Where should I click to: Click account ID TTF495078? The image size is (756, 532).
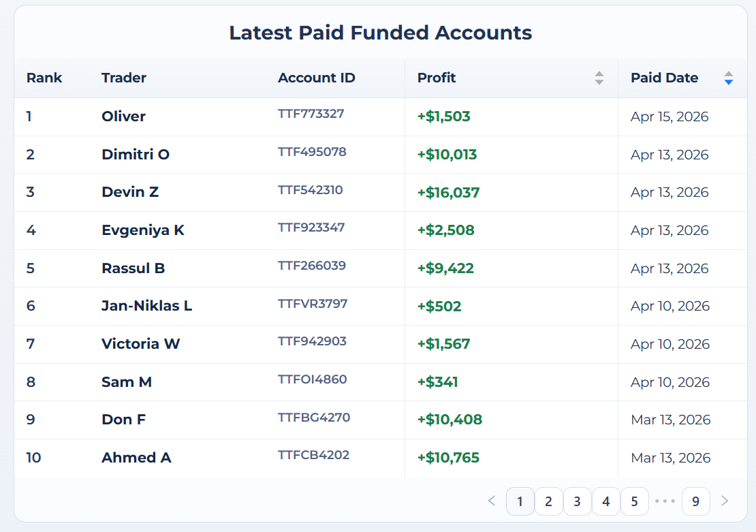coord(312,152)
